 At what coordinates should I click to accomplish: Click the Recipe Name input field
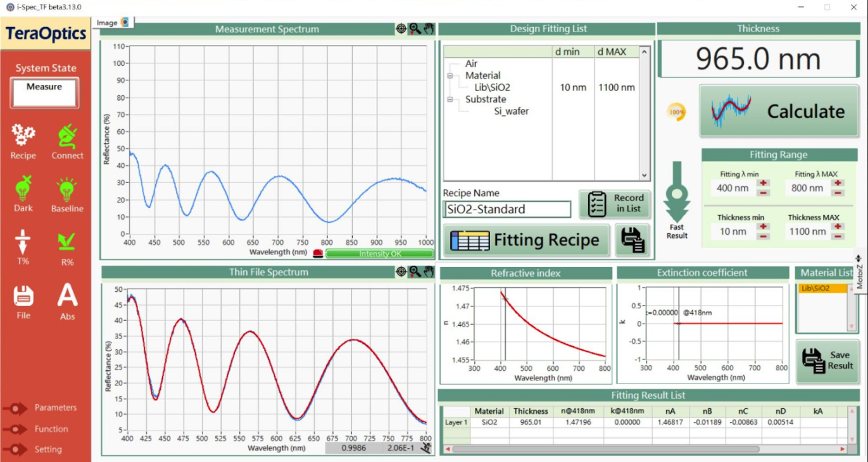pos(506,209)
